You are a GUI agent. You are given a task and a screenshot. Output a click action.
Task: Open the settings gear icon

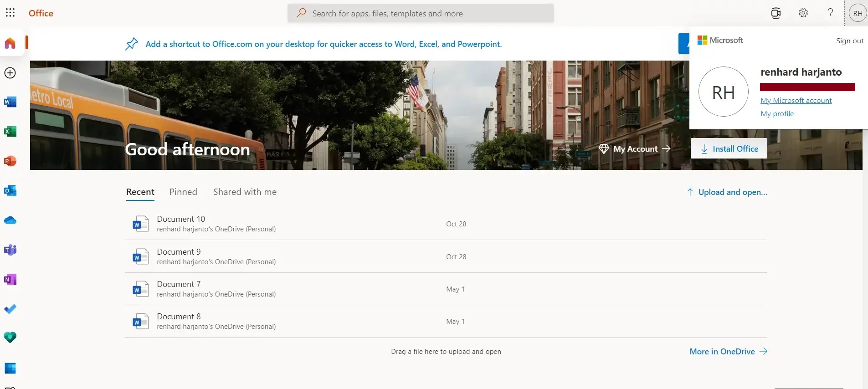click(x=803, y=13)
